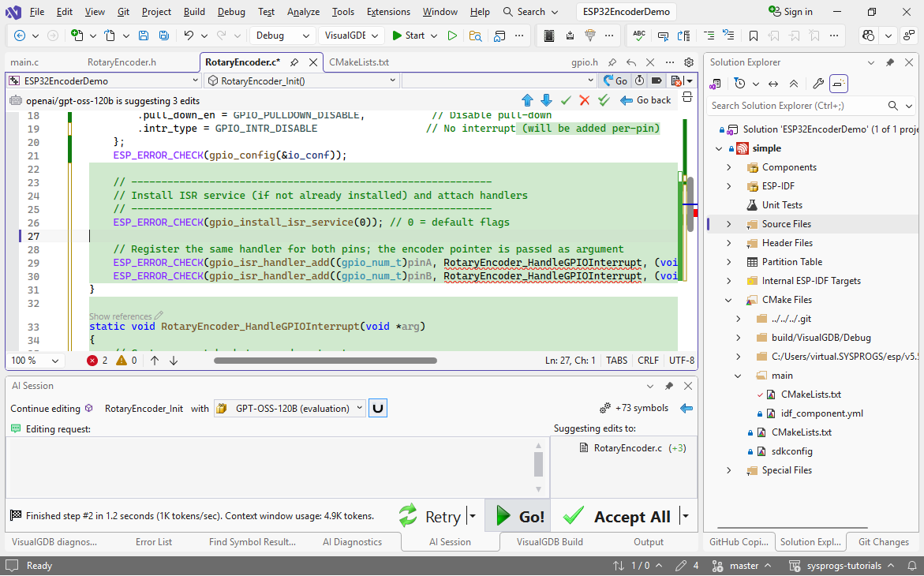Open the Debug configuration dropdown

[x=282, y=36]
